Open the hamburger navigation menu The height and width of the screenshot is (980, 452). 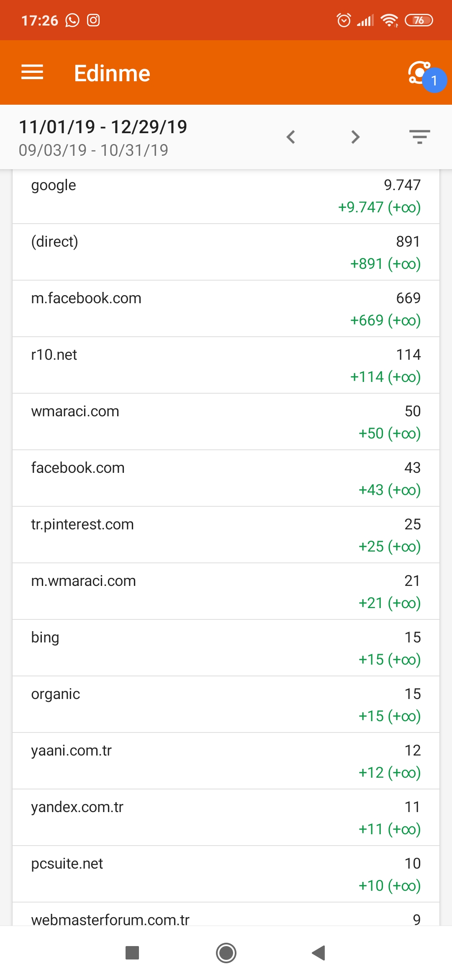(x=32, y=72)
